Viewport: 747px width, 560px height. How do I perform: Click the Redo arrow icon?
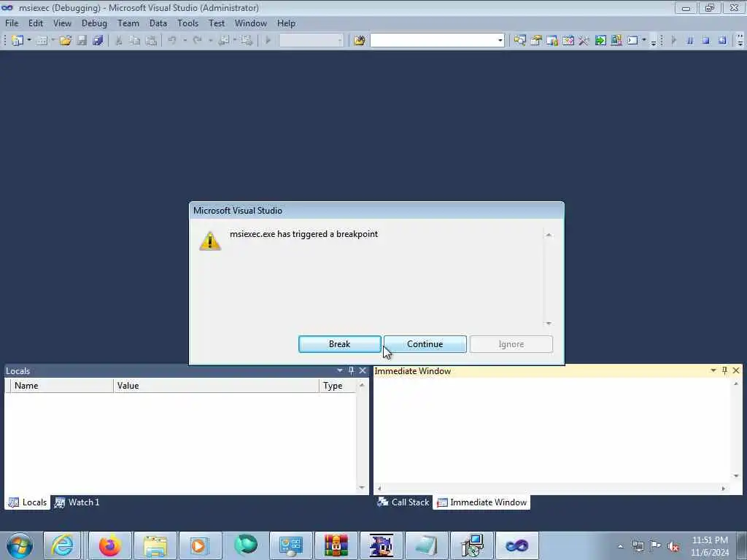(197, 41)
